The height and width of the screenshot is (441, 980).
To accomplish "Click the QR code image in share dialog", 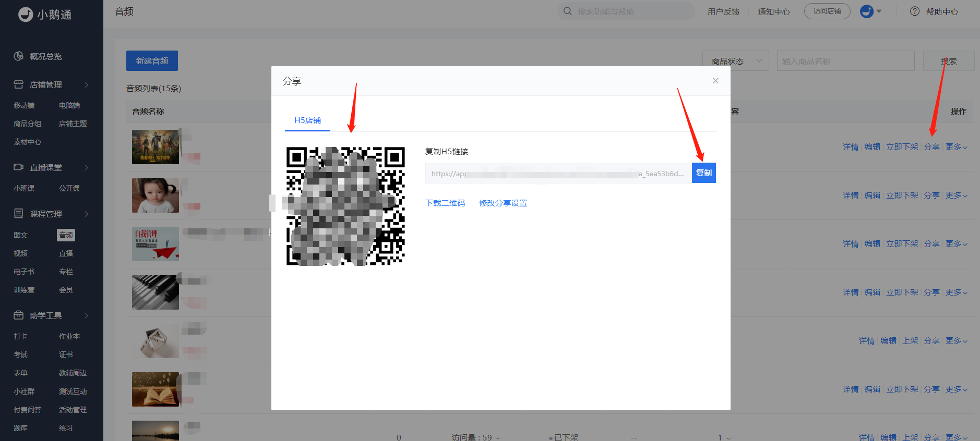I will coord(345,206).
